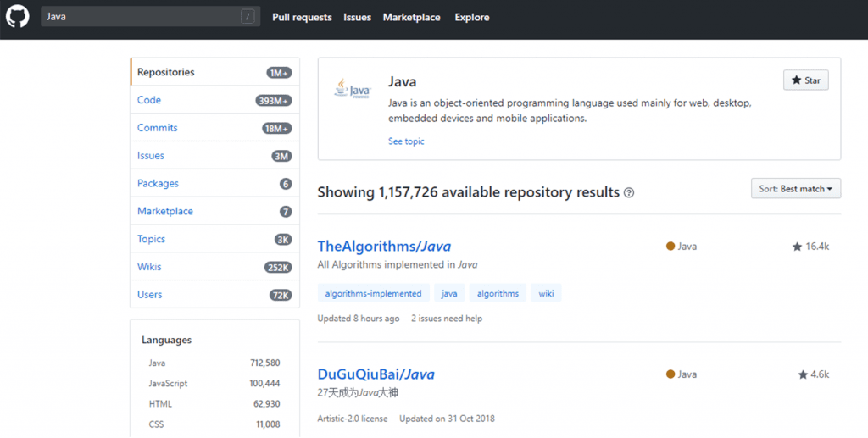The height and width of the screenshot is (438, 868).
Task: Star the Java topic
Action: click(805, 80)
